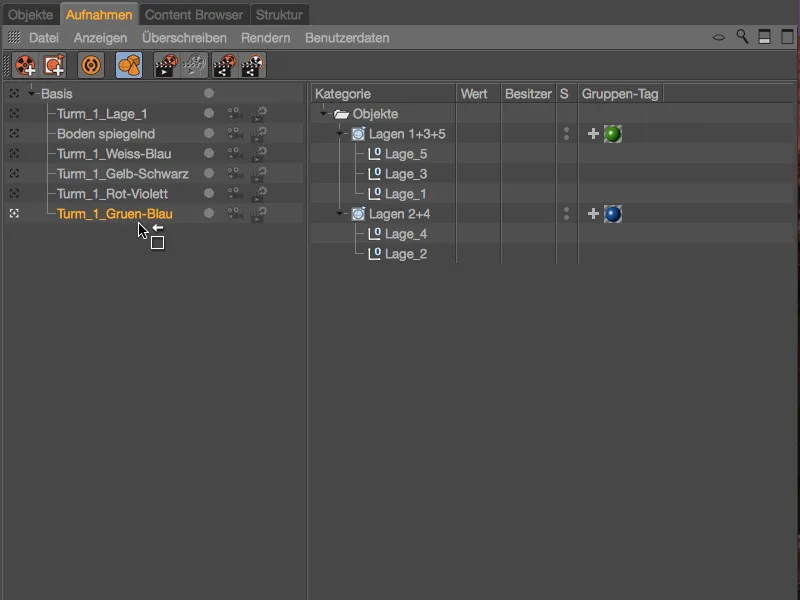Screen dimensions: 800x600
Task: Toggle the mark dot of Turm_1_Weiss-Blau
Action: pos(209,153)
